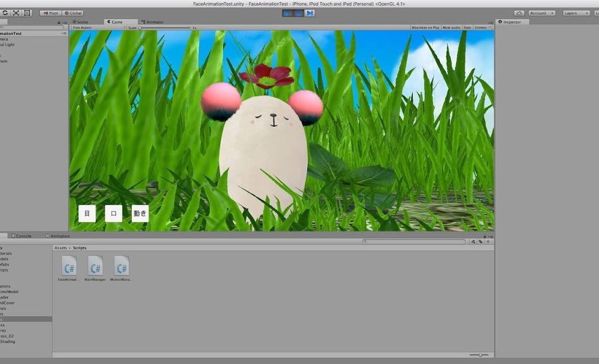
Task: Toggle Maximize on Play
Action: pyautogui.click(x=426, y=28)
